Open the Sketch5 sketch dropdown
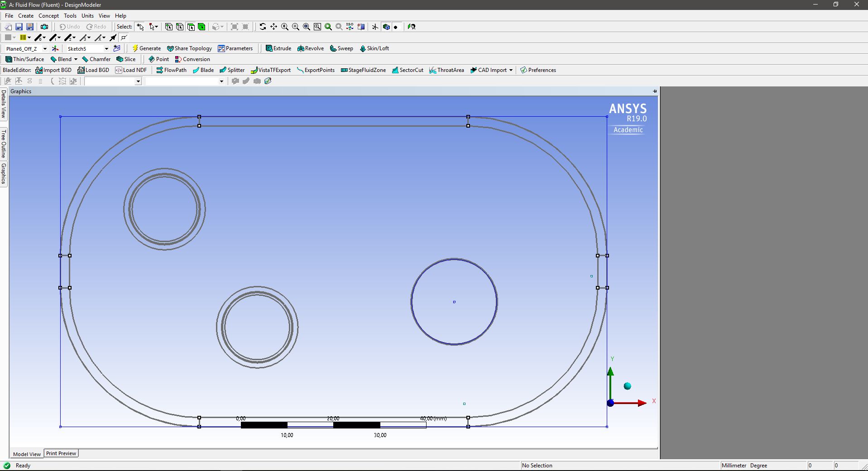 tap(106, 49)
